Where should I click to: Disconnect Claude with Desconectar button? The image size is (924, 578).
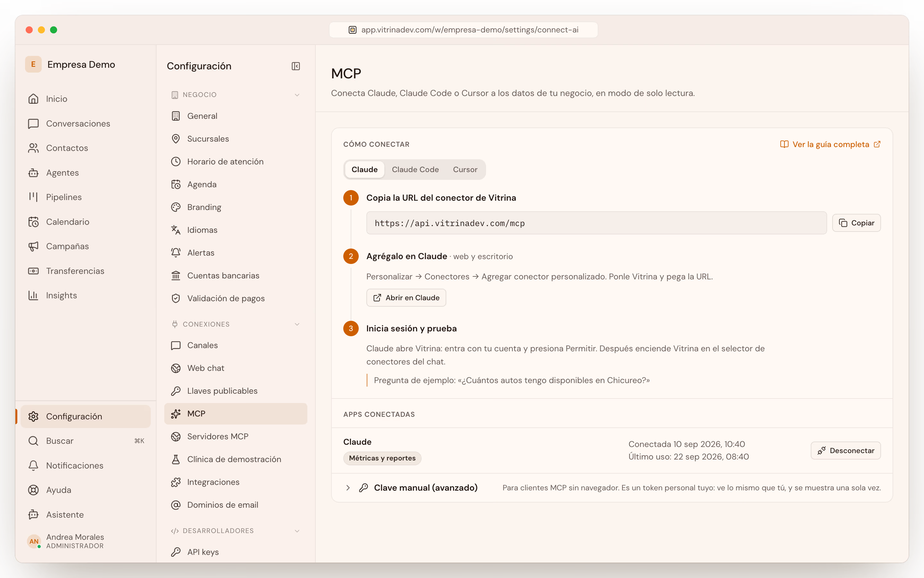846,451
